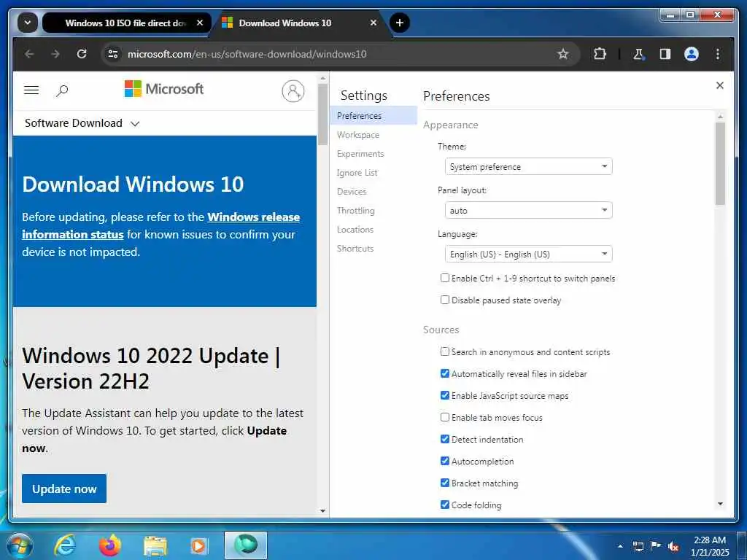Click the Preferences scrollbar down arrow
The width and height of the screenshot is (747, 560).
pyautogui.click(x=720, y=504)
